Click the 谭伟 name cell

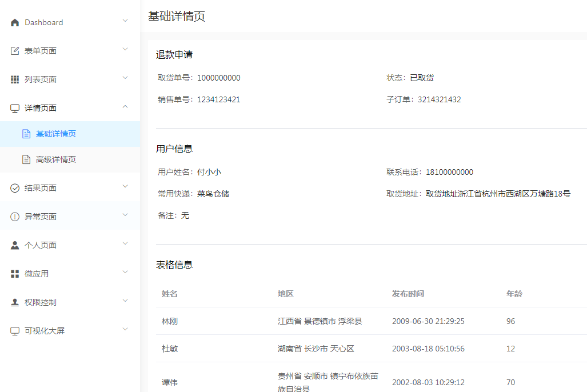point(170,382)
